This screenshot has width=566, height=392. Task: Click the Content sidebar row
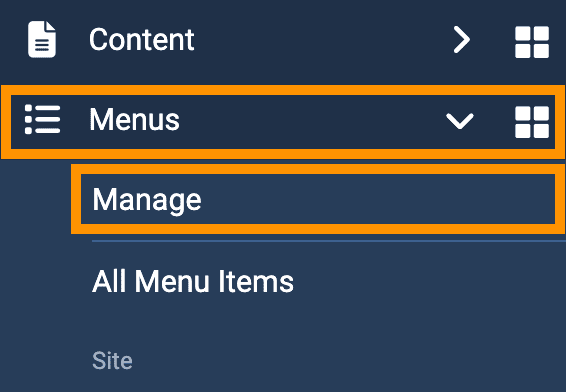coord(283,40)
